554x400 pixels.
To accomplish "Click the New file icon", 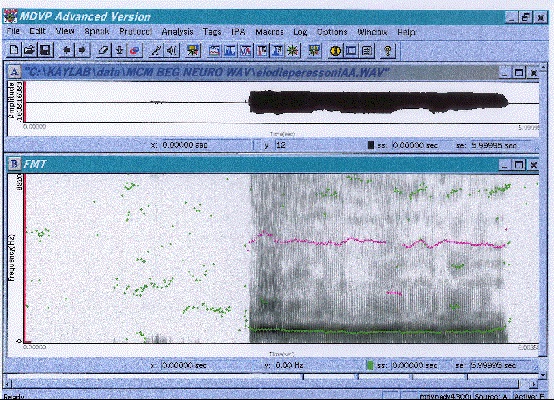I will coord(14,50).
